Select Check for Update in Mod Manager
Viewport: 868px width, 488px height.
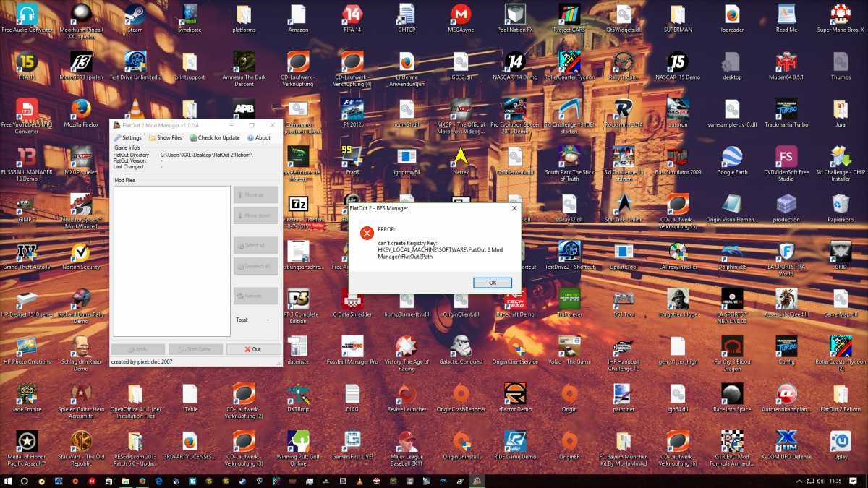[215, 137]
